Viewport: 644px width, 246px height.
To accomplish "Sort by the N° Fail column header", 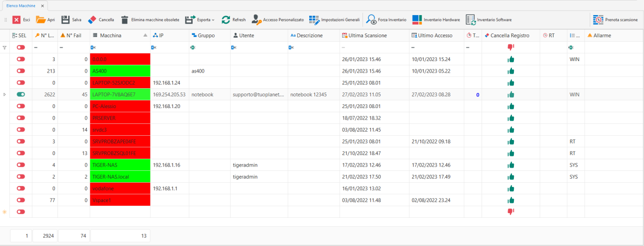I will click(74, 36).
